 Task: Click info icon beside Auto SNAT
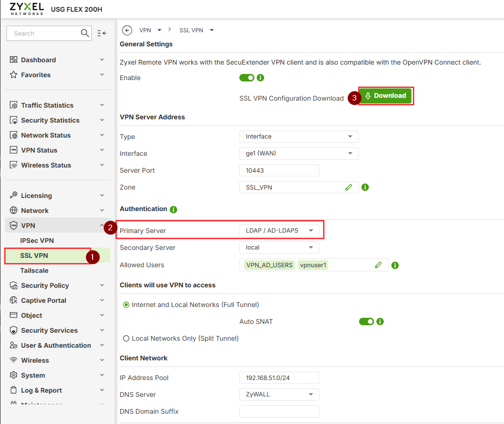380,322
